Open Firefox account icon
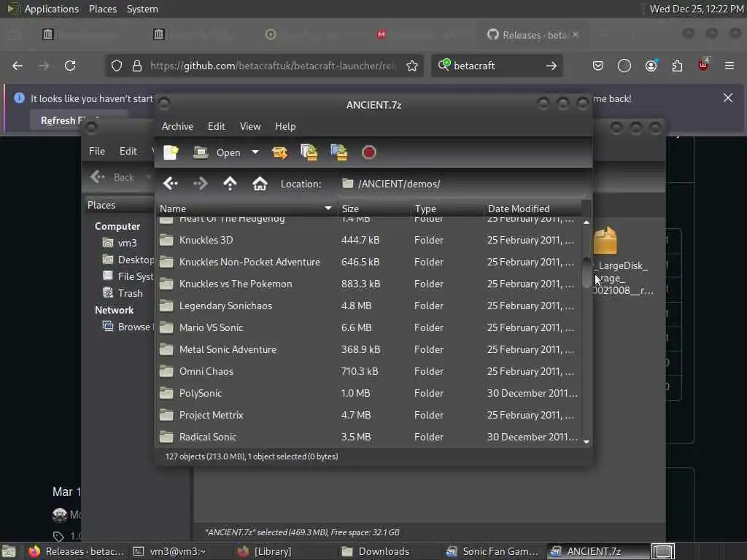This screenshot has width=747, height=560. pyautogui.click(x=651, y=66)
